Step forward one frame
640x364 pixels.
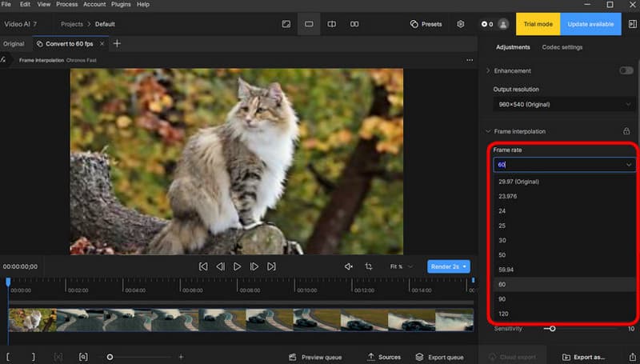[x=254, y=266]
